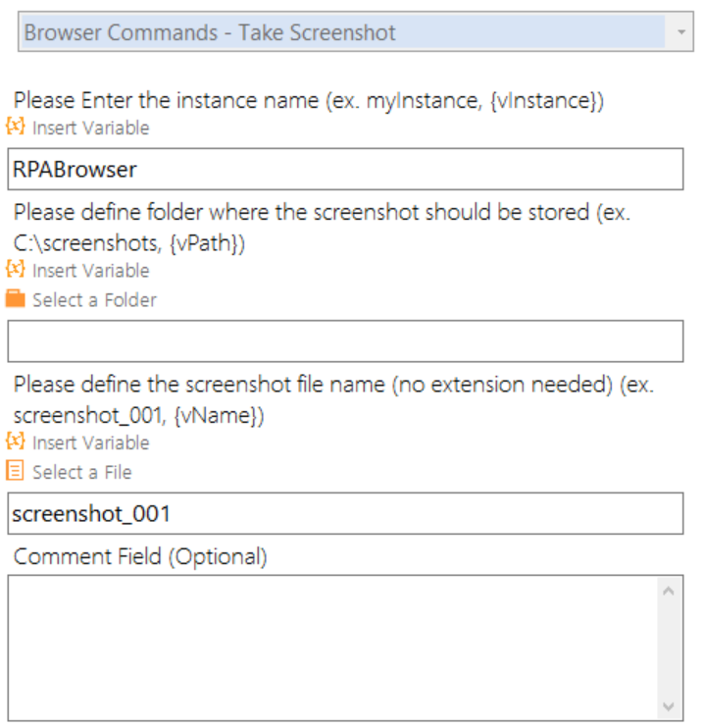Click the instance name prompt label
This screenshot has width=704, height=728.
pos(309,100)
